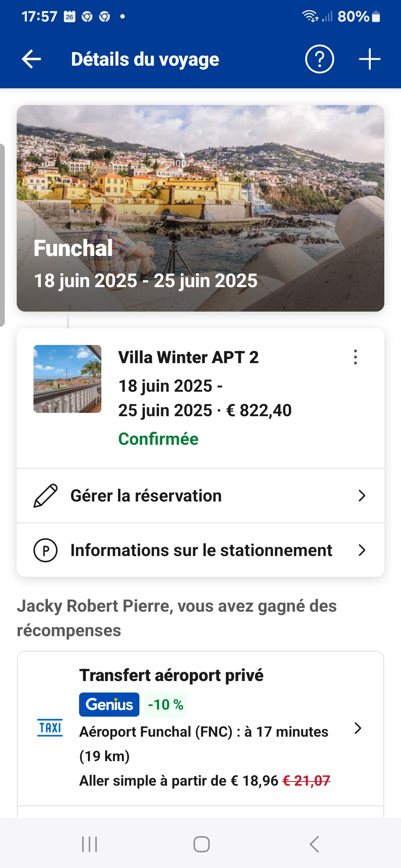
Task: Tap the plus icon to add
Action: pyautogui.click(x=369, y=59)
